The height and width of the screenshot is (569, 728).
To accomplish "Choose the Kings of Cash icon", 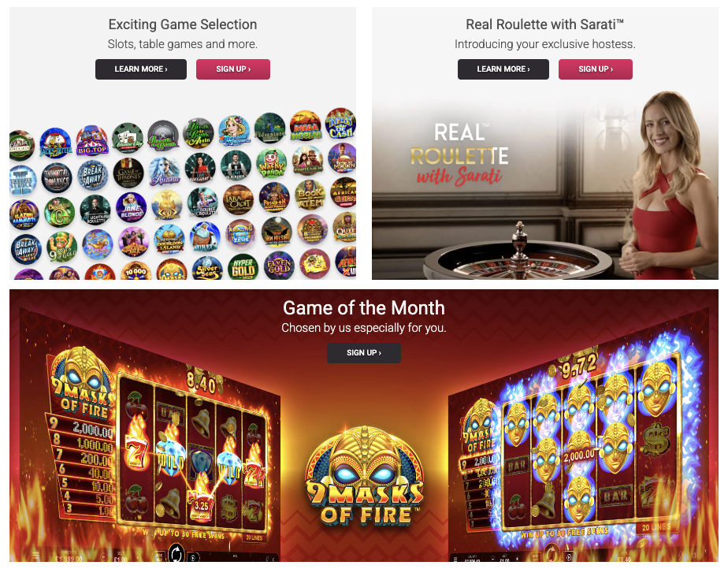I will [341, 124].
